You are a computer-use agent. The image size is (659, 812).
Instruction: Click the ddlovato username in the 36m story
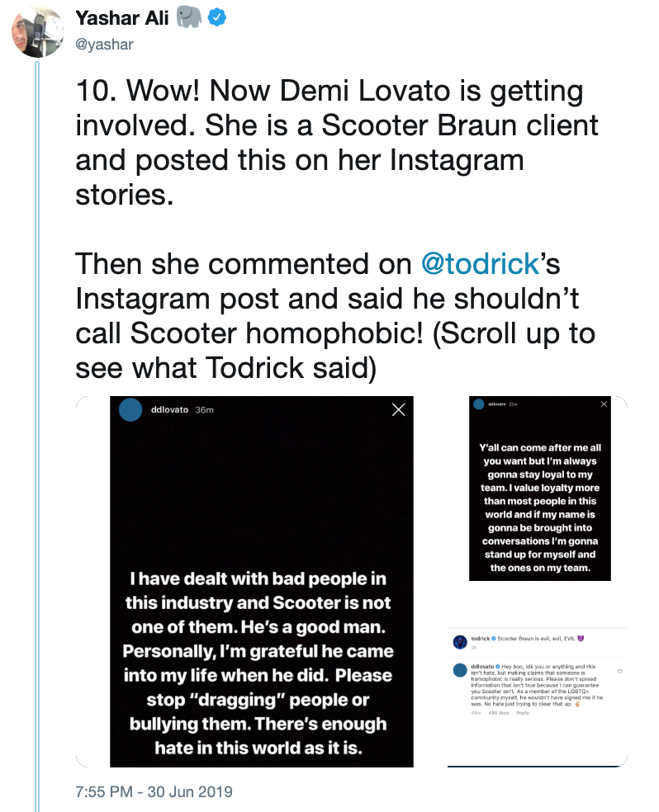[x=169, y=409]
